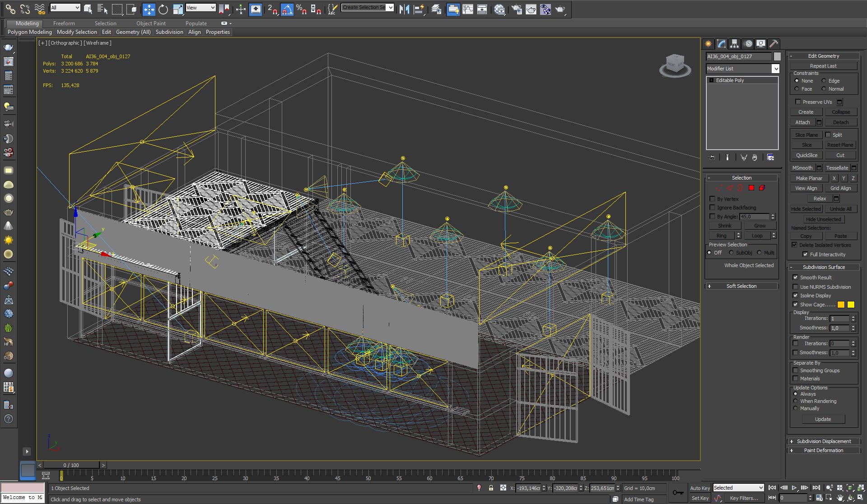The height and width of the screenshot is (504, 867).
Task: Open the Geometry (All) ribbon panel
Action: tap(133, 32)
